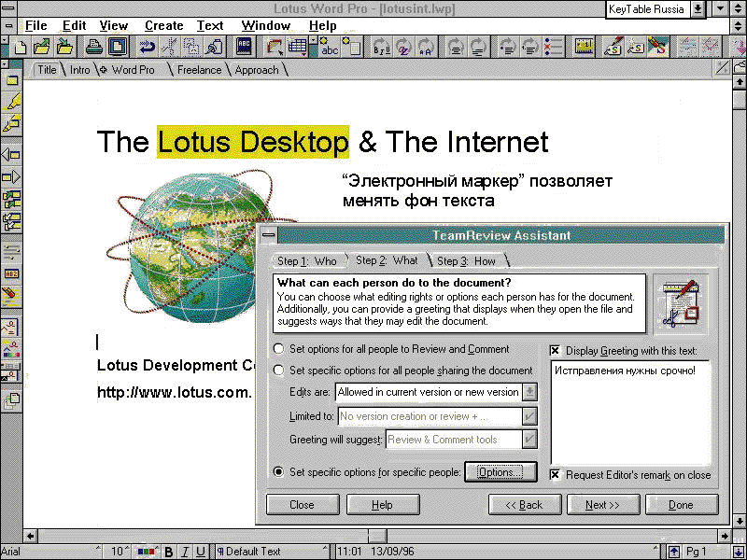
Task: Click the create table grid icon
Action: [x=297, y=48]
